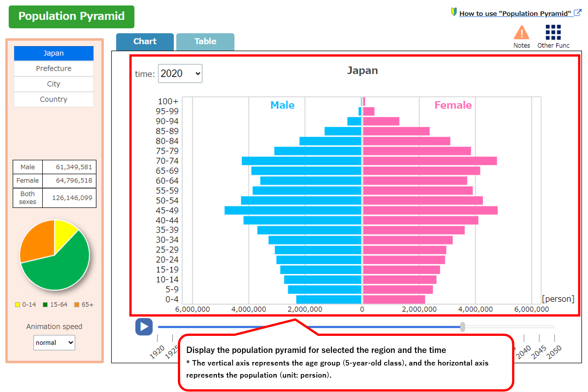
Task: Open the time year dropdown
Action: pyautogui.click(x=180, y=74)
